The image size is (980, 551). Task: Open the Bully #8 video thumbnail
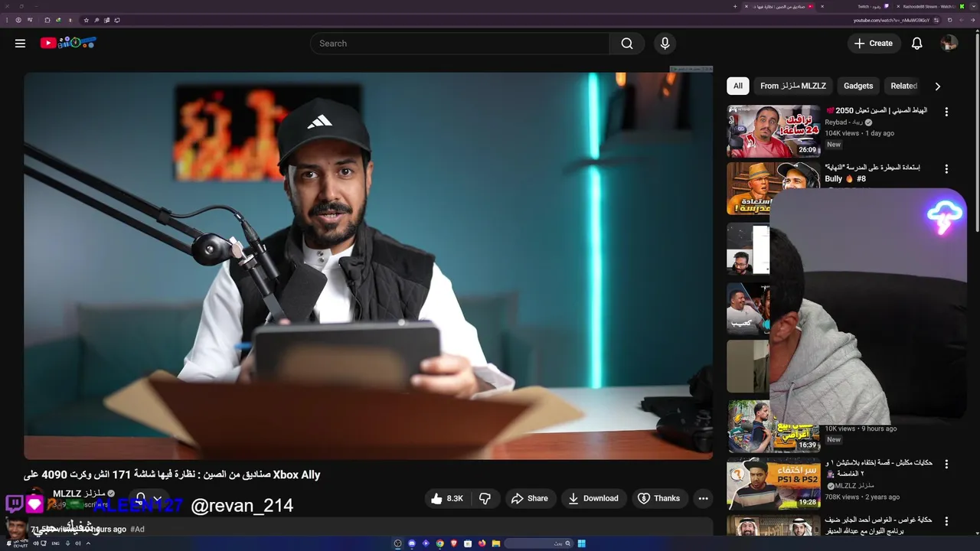[x=773, y=188]
